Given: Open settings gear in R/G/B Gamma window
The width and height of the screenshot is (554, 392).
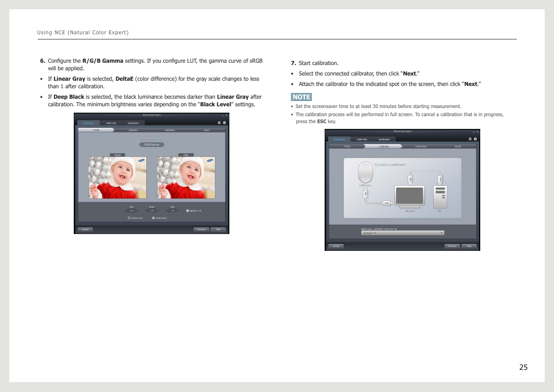Looking at the screenshot, I should pos(219,123).
